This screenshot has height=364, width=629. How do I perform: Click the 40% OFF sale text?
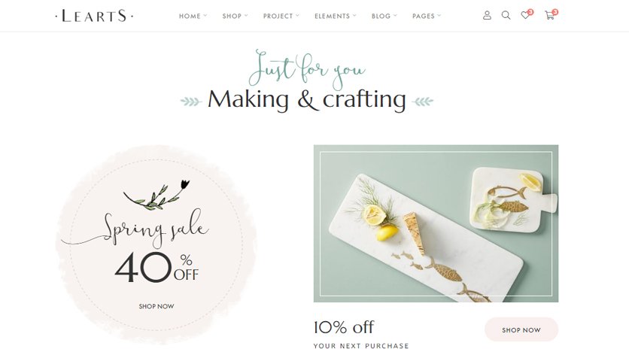(x=156, y=267)
